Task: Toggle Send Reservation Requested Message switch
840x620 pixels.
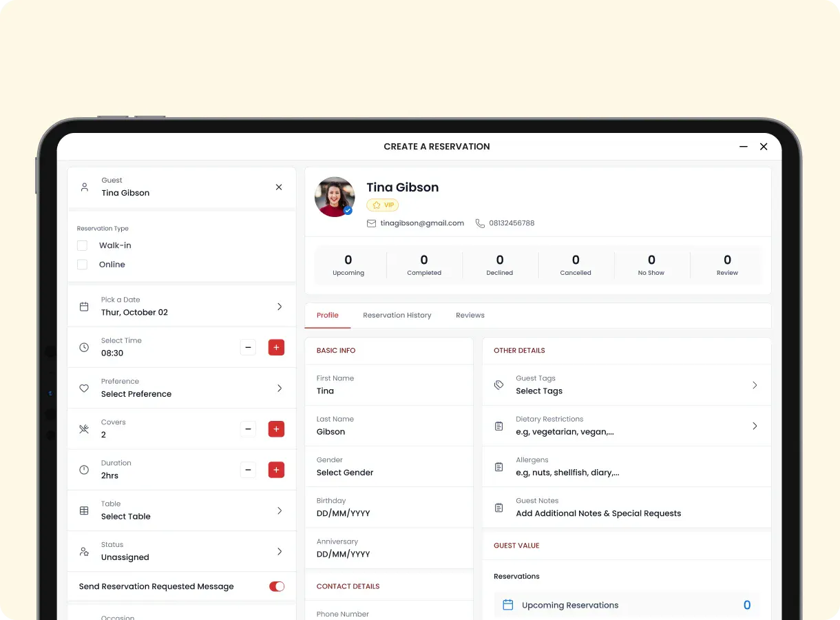Action: (277, 586)
